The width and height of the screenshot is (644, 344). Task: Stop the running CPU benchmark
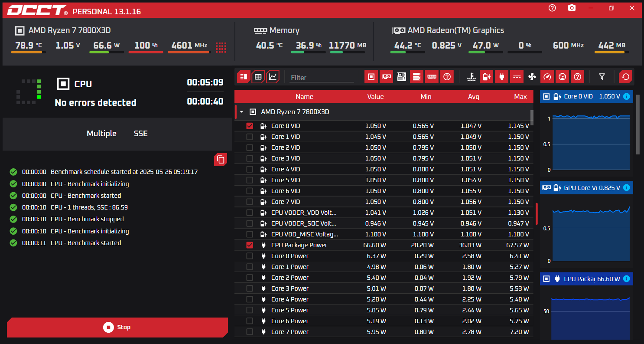point(117,327)
